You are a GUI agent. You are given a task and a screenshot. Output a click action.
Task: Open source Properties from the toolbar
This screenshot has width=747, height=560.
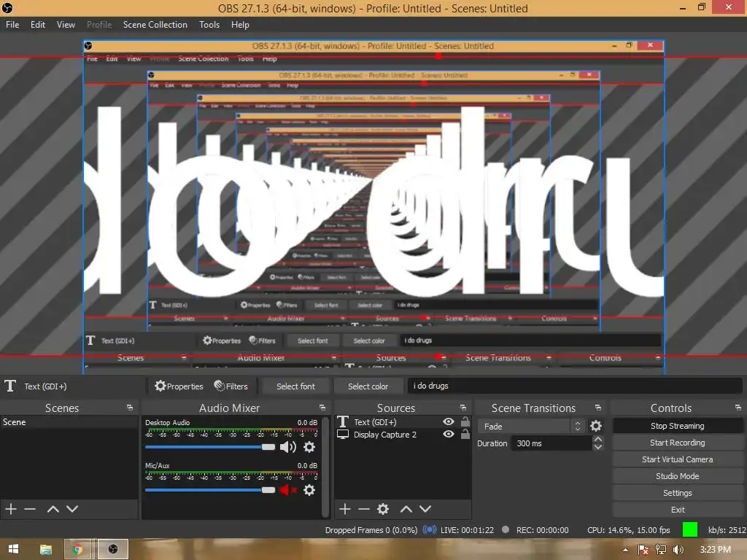click(179, 386)
